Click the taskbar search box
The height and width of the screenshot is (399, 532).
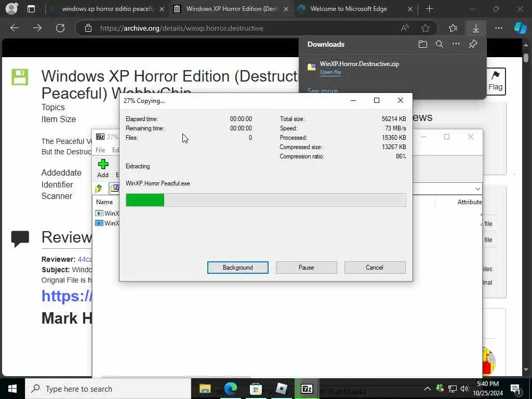[108, 389]
